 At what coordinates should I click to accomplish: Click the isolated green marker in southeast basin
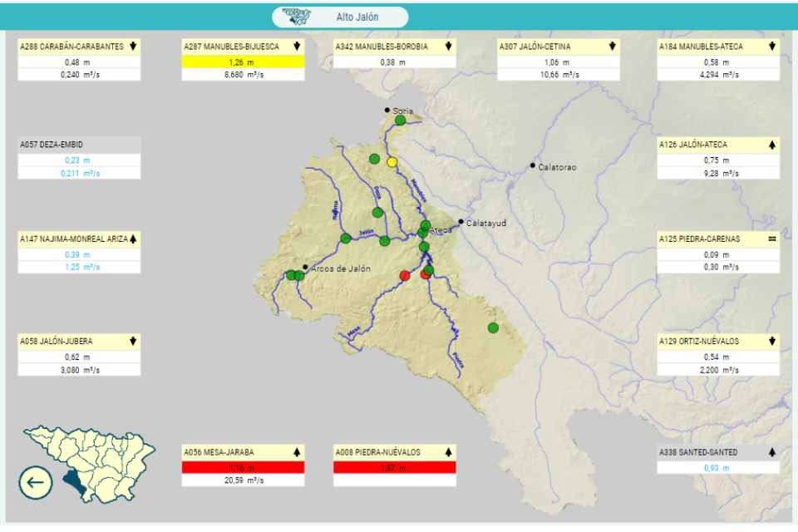[x=493, y=328]
